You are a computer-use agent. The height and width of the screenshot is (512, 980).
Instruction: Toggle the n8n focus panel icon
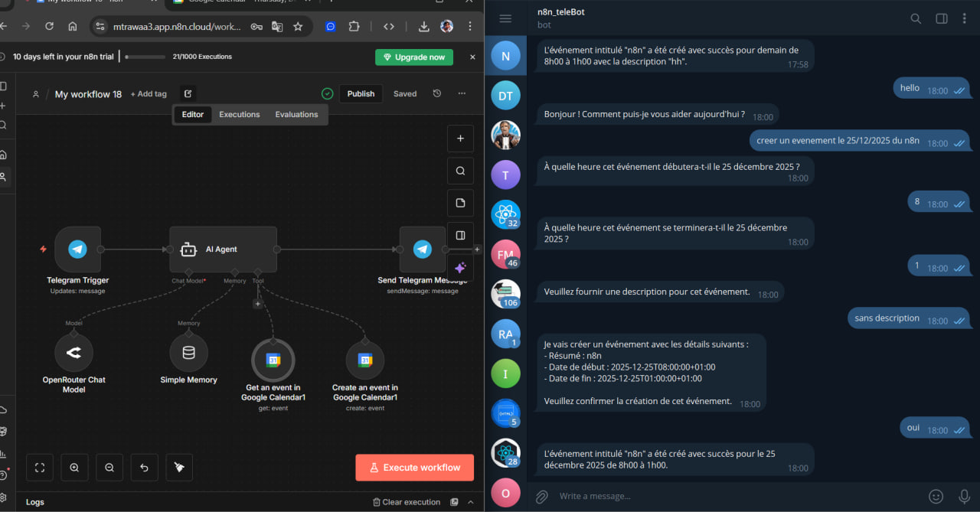(460, 236)
